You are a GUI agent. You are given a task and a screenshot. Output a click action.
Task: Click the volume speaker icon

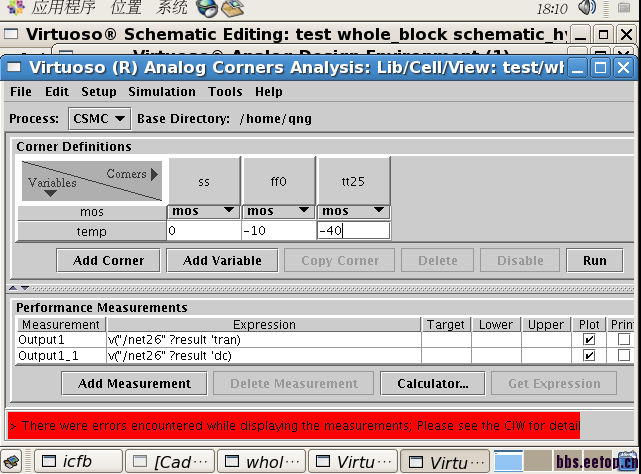point(587,7)
